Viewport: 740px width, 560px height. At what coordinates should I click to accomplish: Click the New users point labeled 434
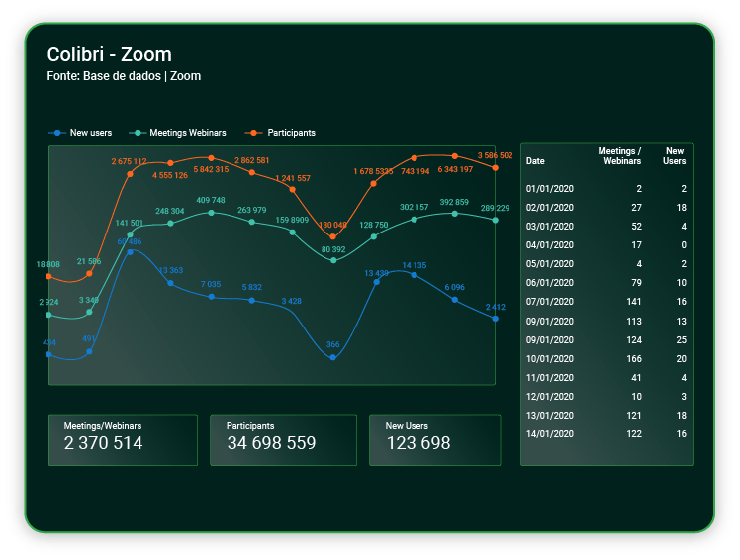[x=48, y=354]
